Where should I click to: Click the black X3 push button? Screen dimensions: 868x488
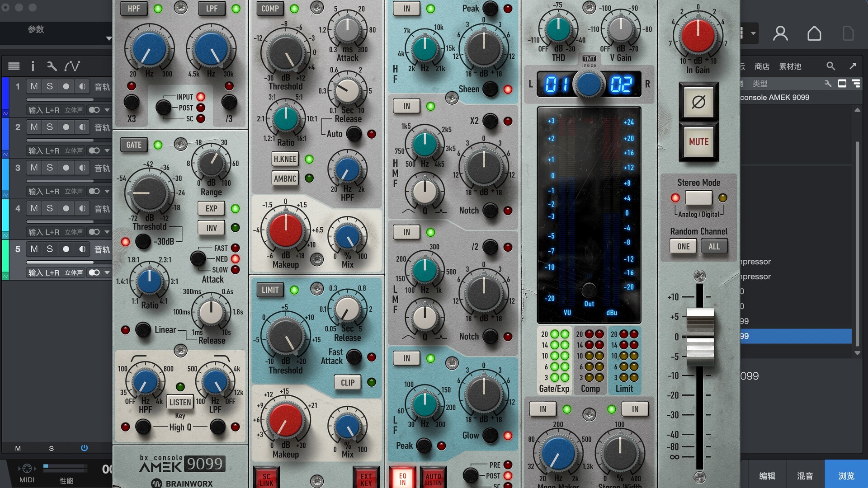132,103
